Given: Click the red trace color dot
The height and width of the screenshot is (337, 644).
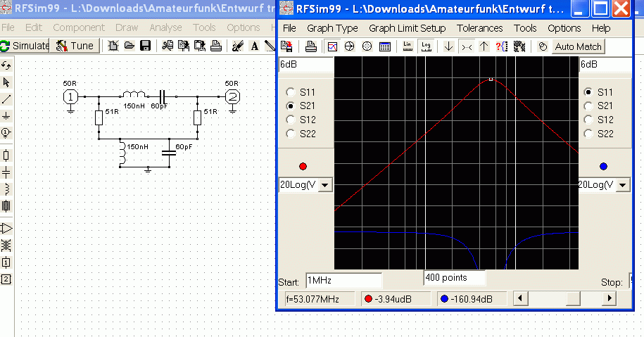Looking at the screenshot, I should point(303,166).
